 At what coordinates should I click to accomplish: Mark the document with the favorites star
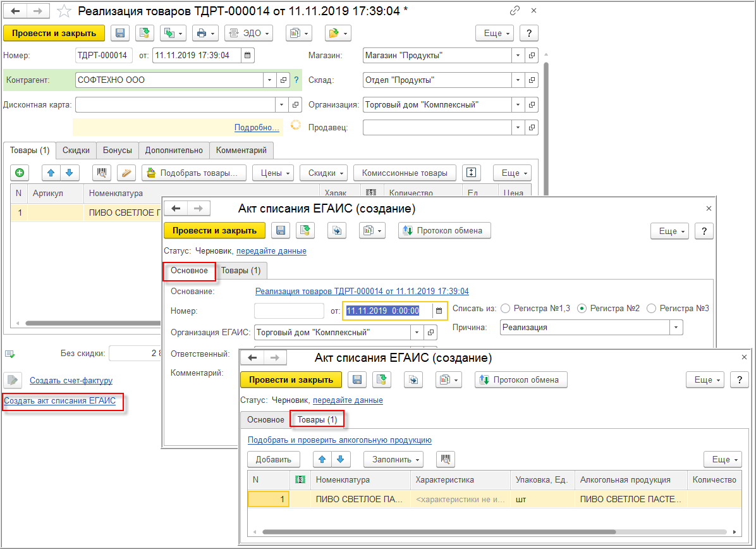pyautogui.click(x=64, y=11)
